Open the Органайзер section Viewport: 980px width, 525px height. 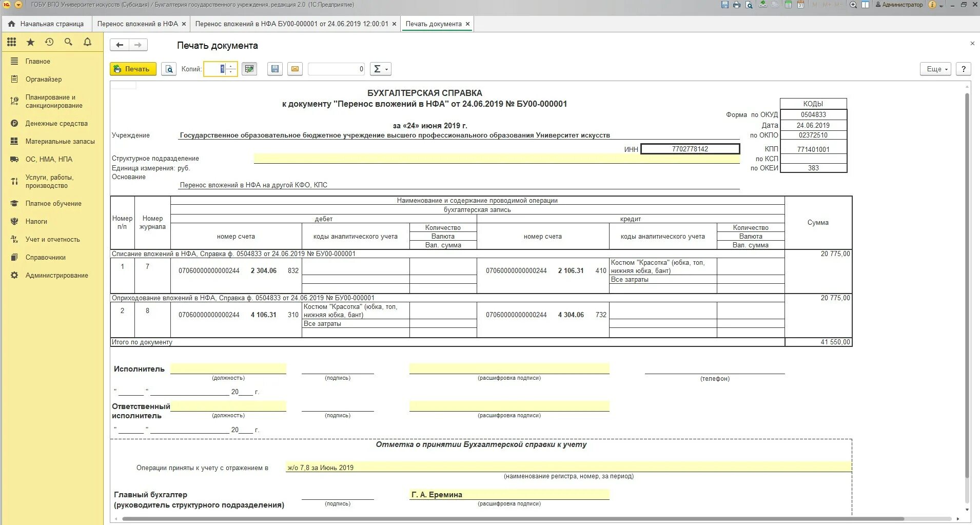point(52,79)
